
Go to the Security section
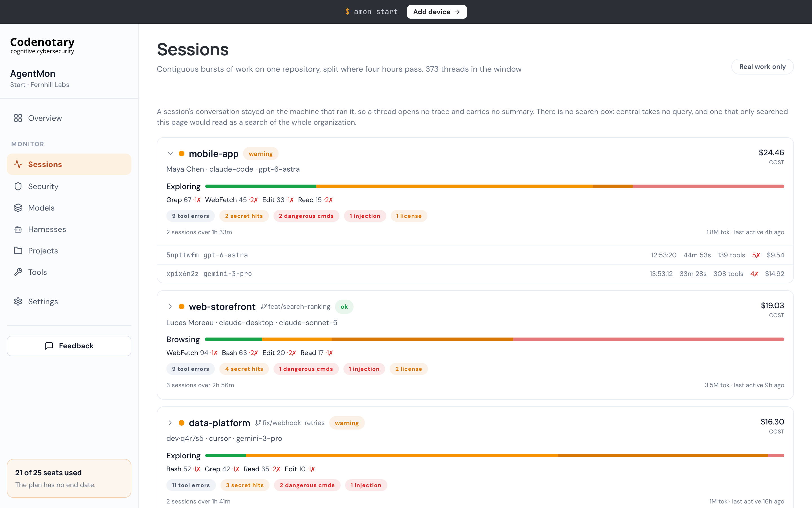[x=69, y=187]
